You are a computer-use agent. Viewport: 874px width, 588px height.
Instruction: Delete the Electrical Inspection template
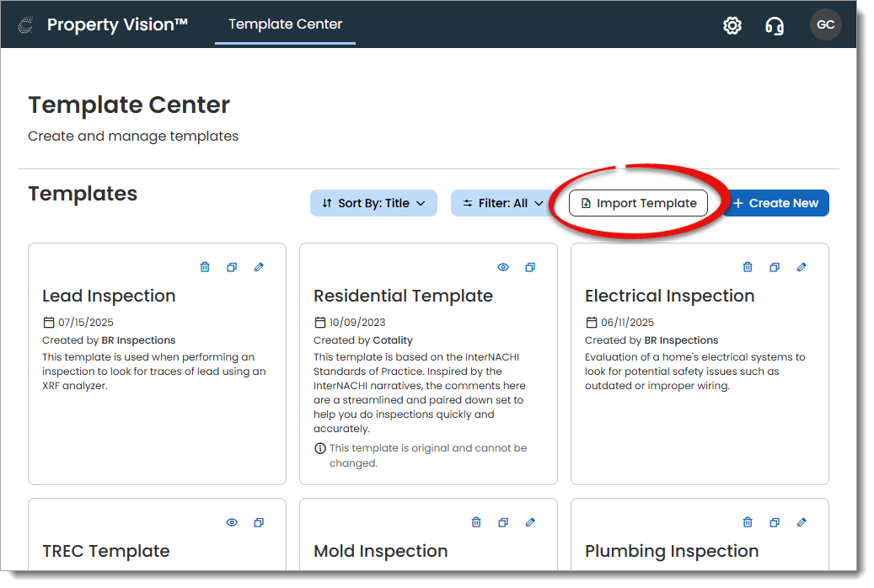click(748, 267)
